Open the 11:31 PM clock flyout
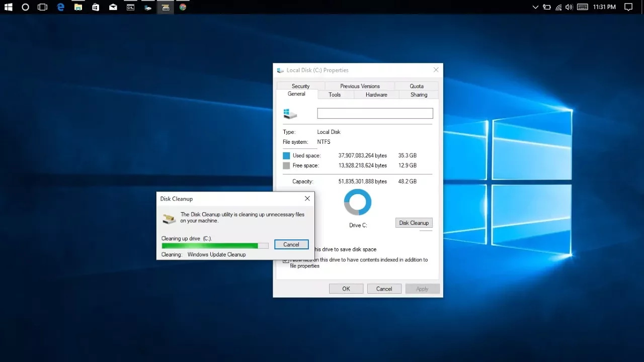644x362 pixels. [604, 7]
